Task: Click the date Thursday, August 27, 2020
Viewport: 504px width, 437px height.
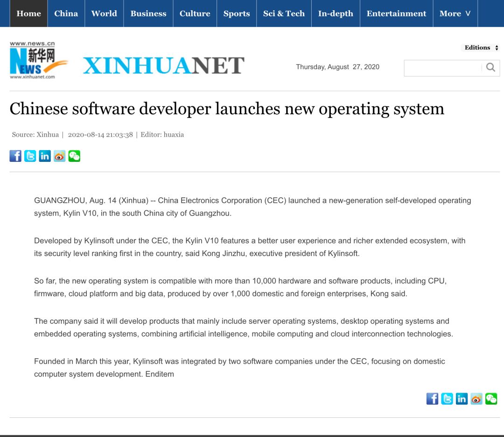Action: 337,67
